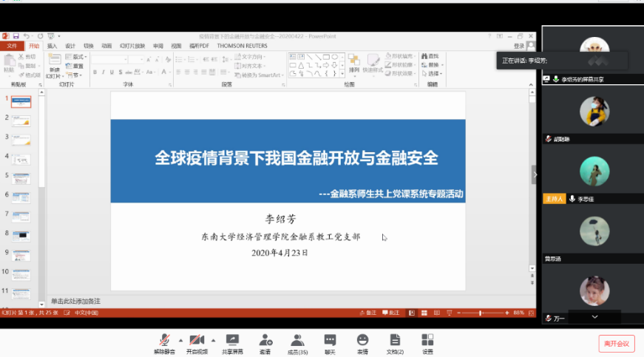The height and width of the screenshot is (357, 644).
Task: Open the documents (2) panel
Action: tap(395, 341)
